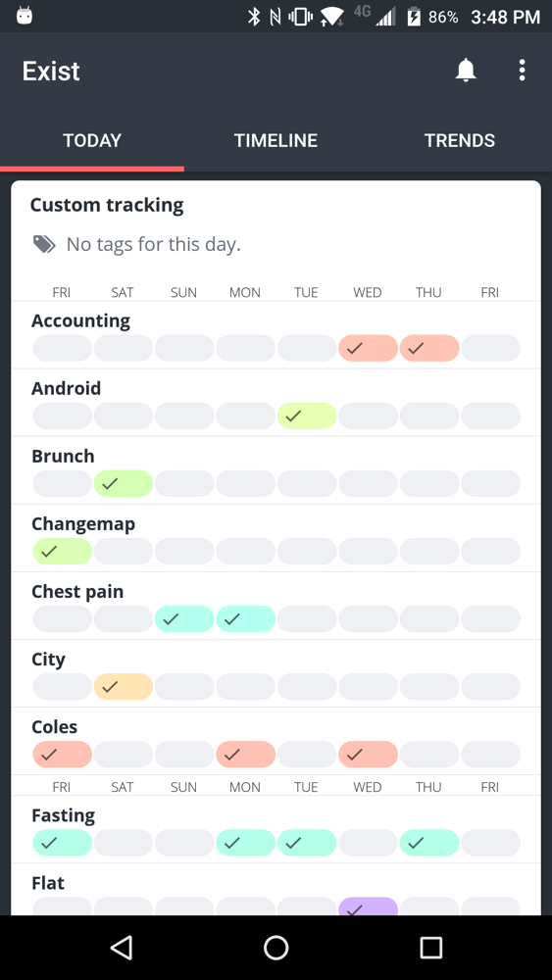
Task: Switch to the Timeline tab
Action: (276, 140)
